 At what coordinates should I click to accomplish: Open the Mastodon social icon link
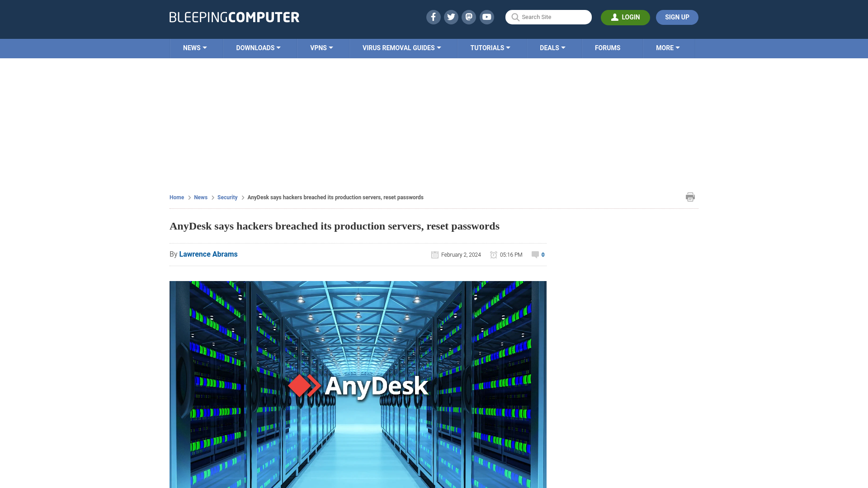(469, 17)
